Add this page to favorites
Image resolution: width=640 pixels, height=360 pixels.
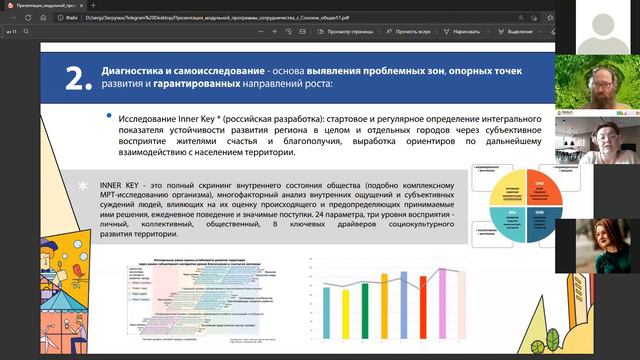click(534, 18)
